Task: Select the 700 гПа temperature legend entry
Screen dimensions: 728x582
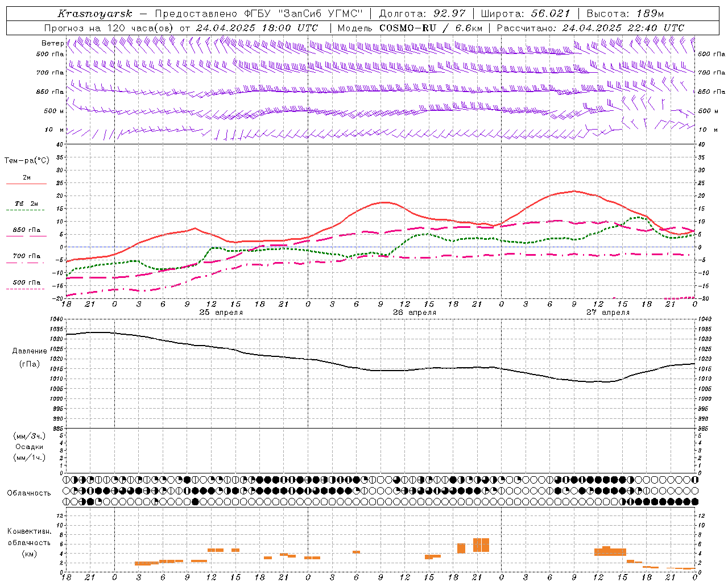Action: coord(26,258)
